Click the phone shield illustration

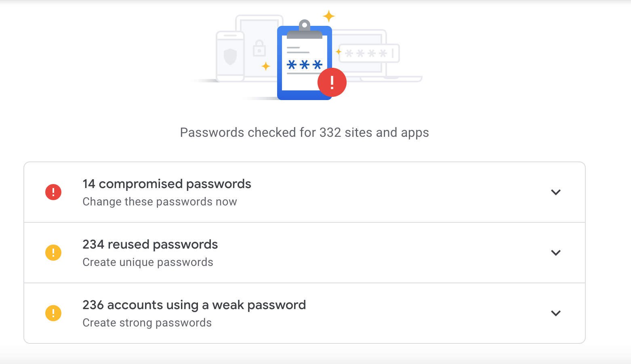pos(230,56)
